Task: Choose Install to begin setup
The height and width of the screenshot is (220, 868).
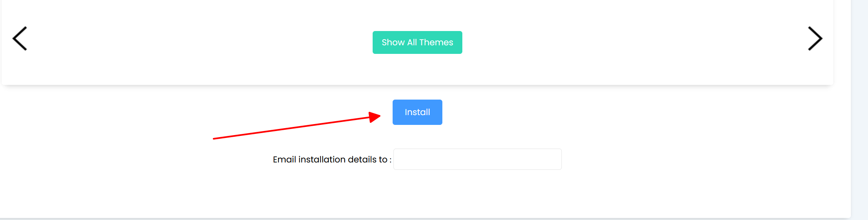Action: 417,112
